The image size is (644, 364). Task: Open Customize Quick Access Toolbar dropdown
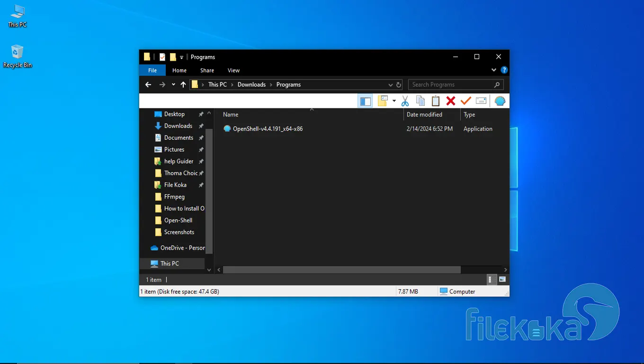coord(182,57)
